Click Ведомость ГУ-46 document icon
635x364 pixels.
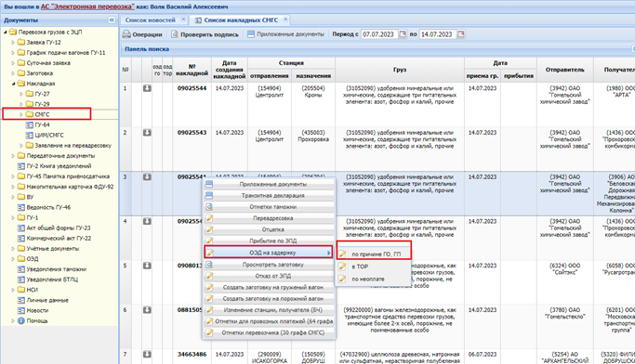21,207
